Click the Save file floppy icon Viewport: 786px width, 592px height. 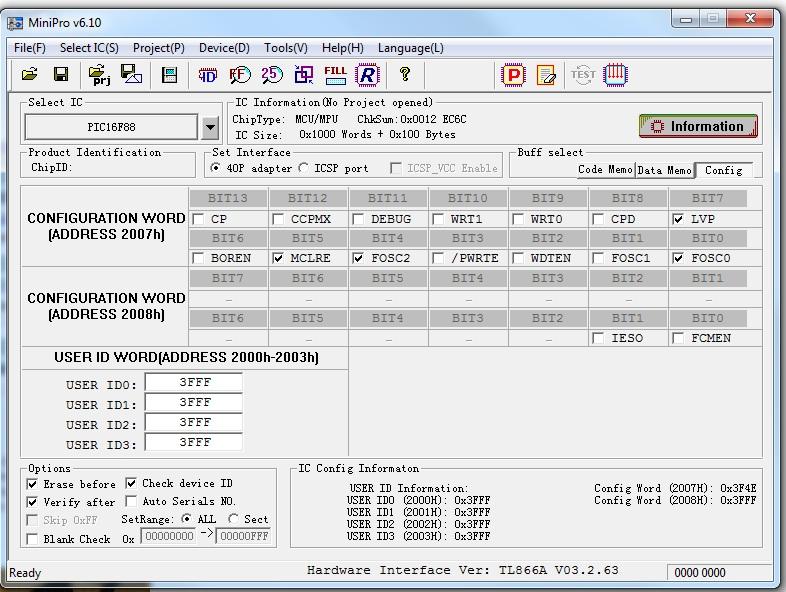click(61, 75)
